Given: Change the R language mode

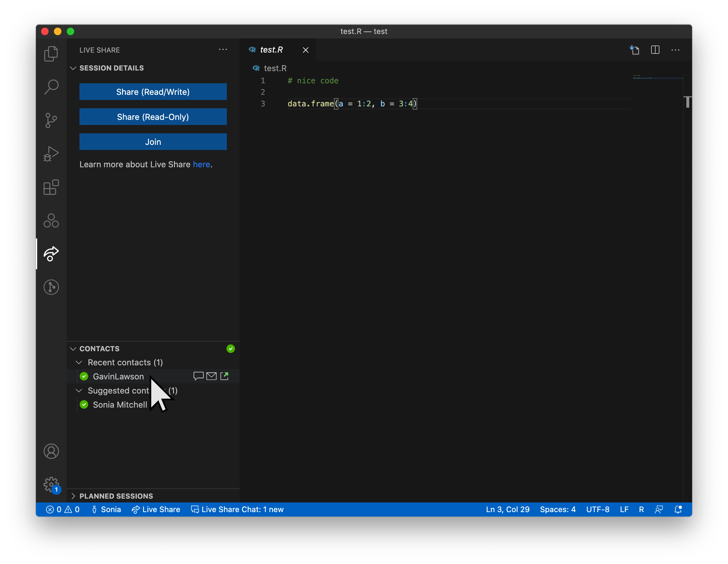Looking at the screenshot, I should pyautogui.click(x=641, y=509).
